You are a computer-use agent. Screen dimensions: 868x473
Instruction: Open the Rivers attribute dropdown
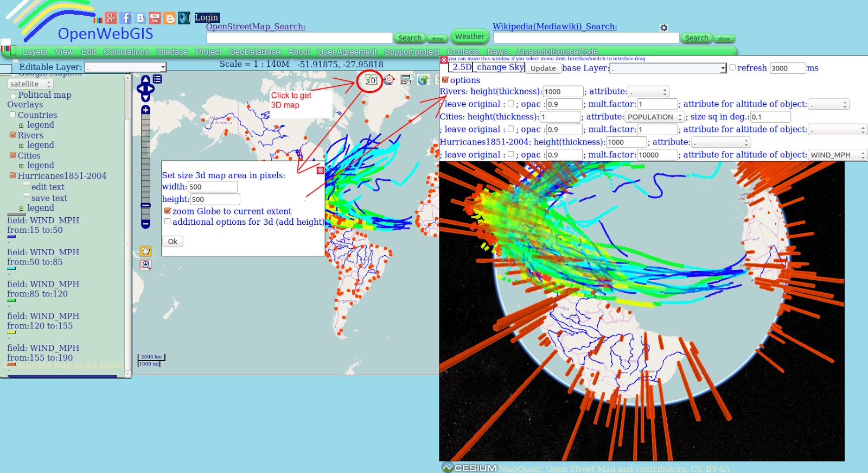[649, 92]
